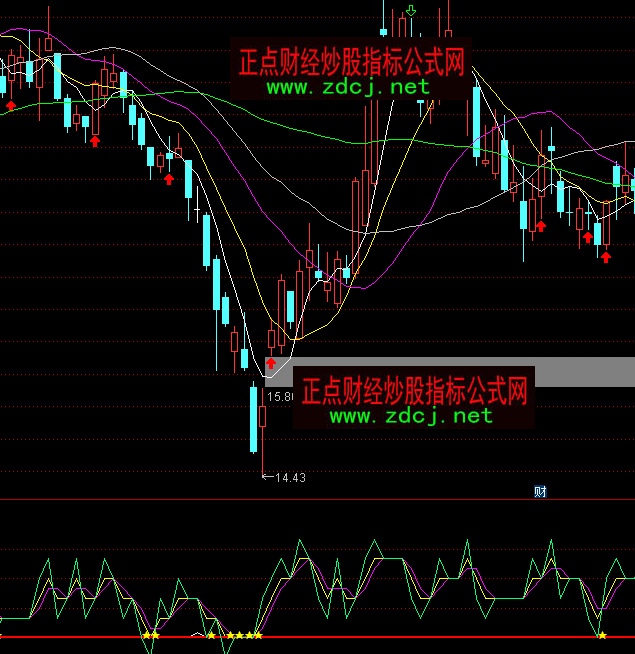
Task: Click first star in the four-star cluster
Action: pos(230,635)
